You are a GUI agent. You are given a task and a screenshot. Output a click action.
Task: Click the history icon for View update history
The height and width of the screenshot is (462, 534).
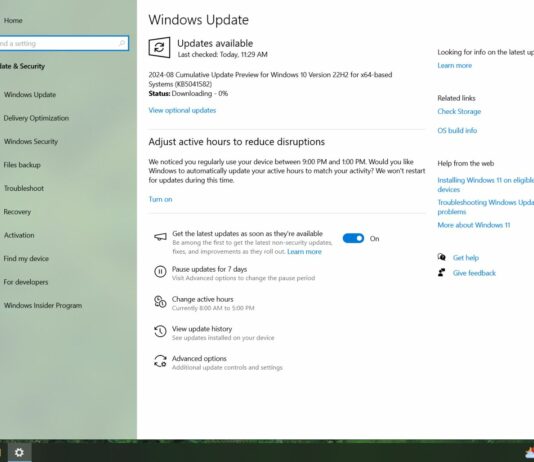tap(160, 331)
